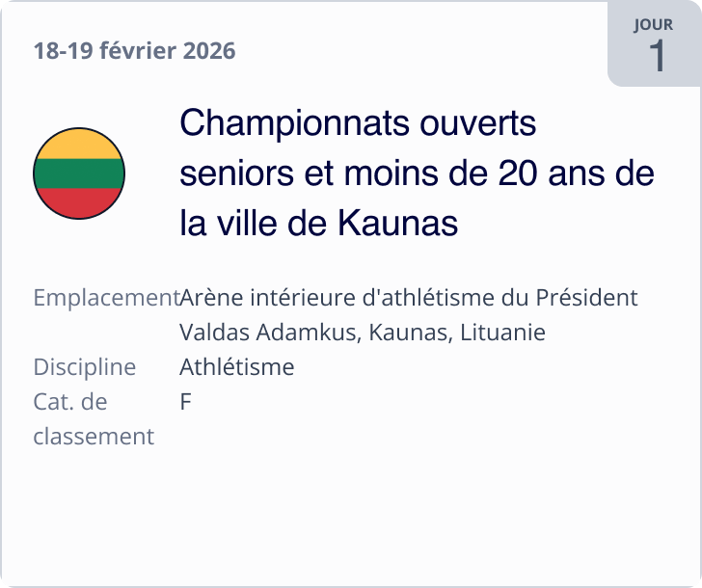Image resolution: width=702 pixels, height=588 pixels.
Task: Click the Lithuanian flag icon
Action: click(79, 174)
